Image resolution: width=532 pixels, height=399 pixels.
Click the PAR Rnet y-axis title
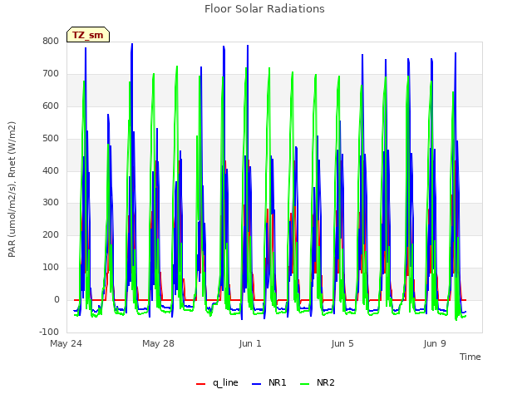(12, 190)
